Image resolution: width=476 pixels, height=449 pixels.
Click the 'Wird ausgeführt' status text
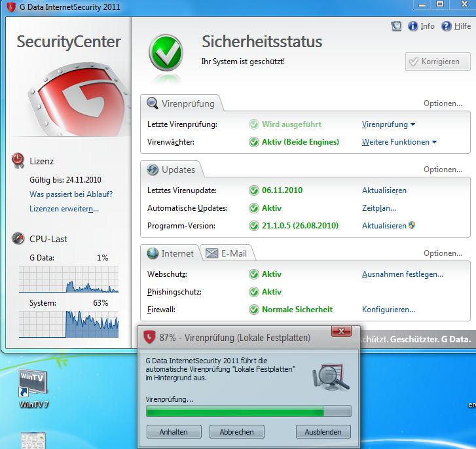pos(291,124)
